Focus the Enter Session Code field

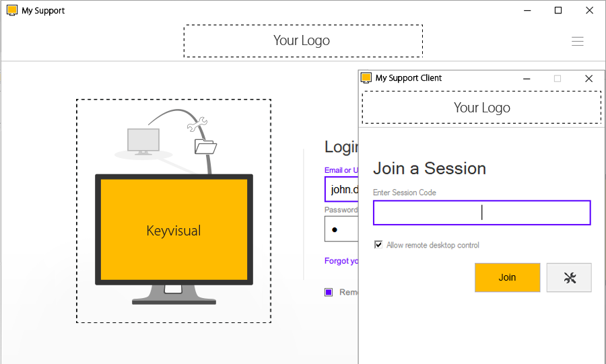click(x=481, y=213)
